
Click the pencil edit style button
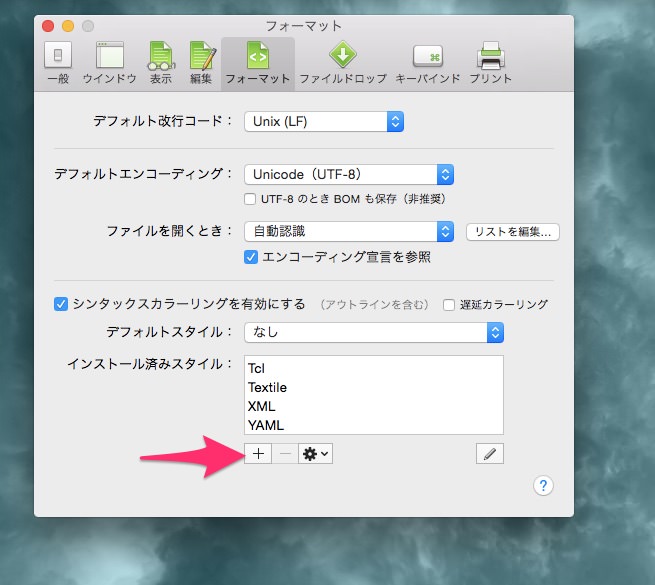[490, 454]
